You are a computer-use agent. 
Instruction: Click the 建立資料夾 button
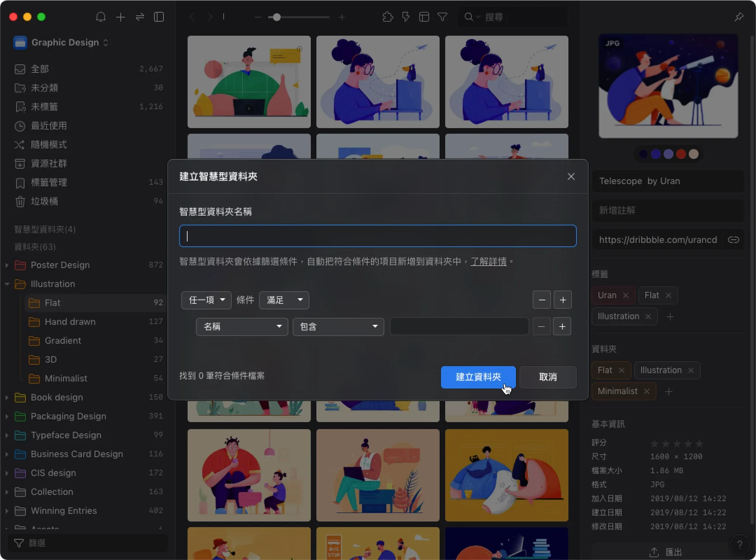tap(478, 377)
